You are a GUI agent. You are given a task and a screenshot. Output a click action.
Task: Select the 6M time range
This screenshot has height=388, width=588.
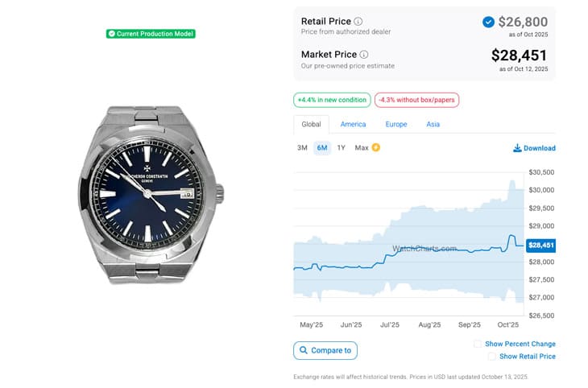tap(322, 148)
